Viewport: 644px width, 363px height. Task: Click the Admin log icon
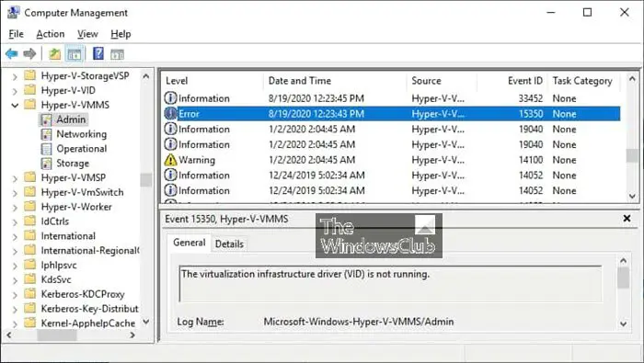46,119
